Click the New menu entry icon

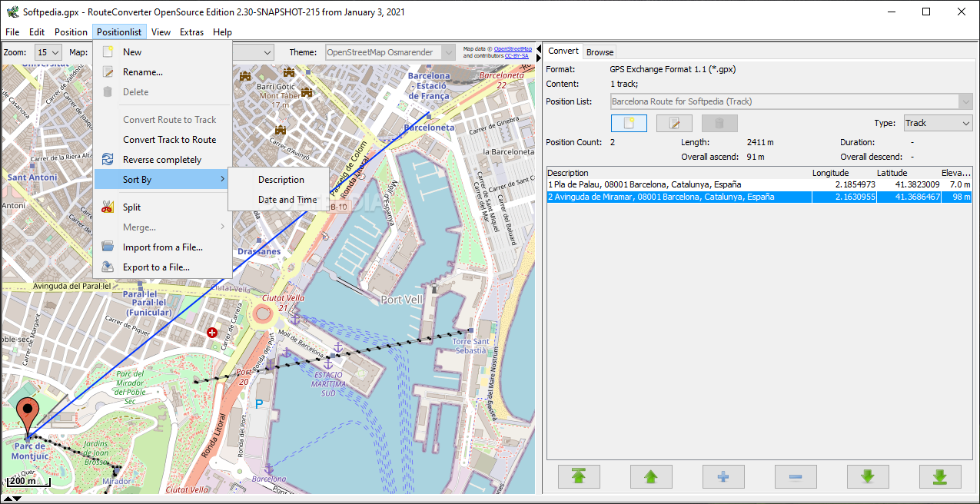point(108,52)
